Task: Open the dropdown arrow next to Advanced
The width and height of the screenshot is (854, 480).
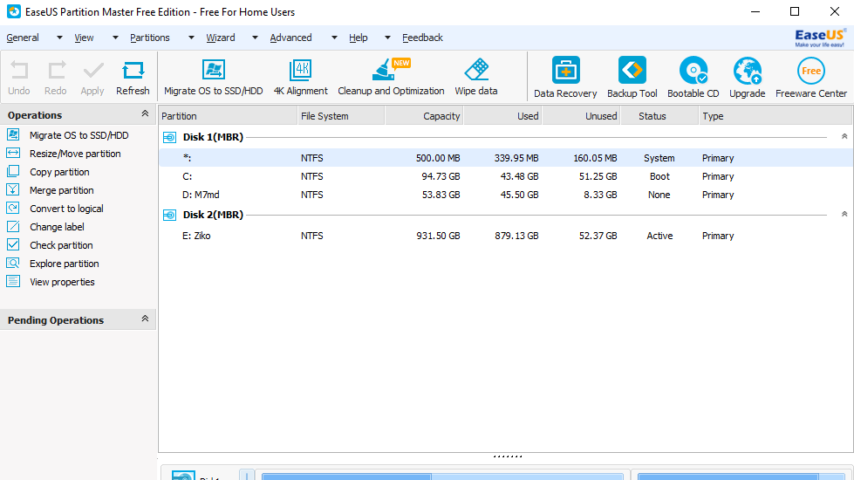Action: [334, 38]
